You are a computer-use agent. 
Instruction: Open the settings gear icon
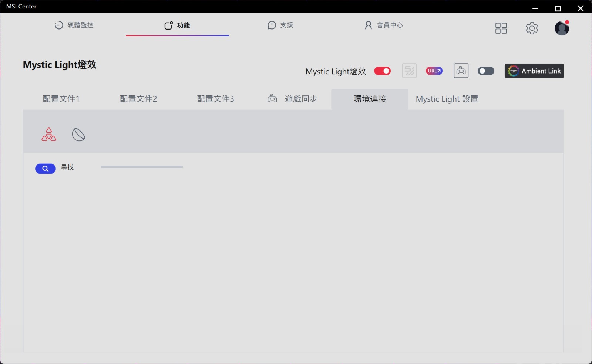[x=532, y=28]
